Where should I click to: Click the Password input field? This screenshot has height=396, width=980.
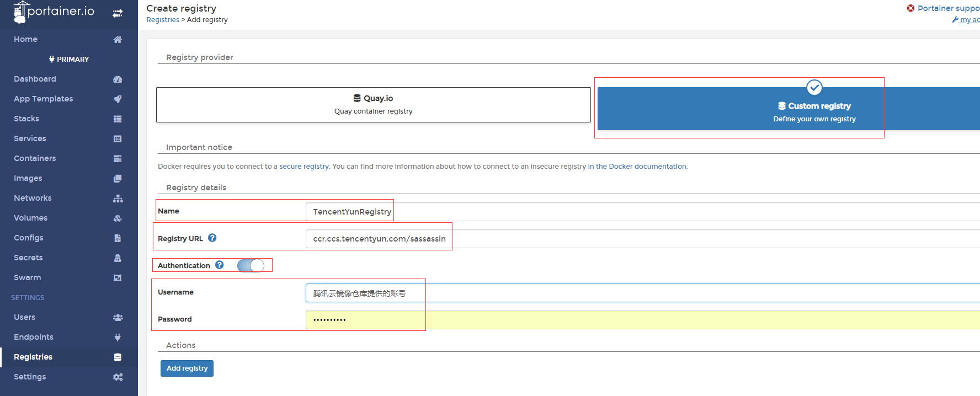click(643, 320)
